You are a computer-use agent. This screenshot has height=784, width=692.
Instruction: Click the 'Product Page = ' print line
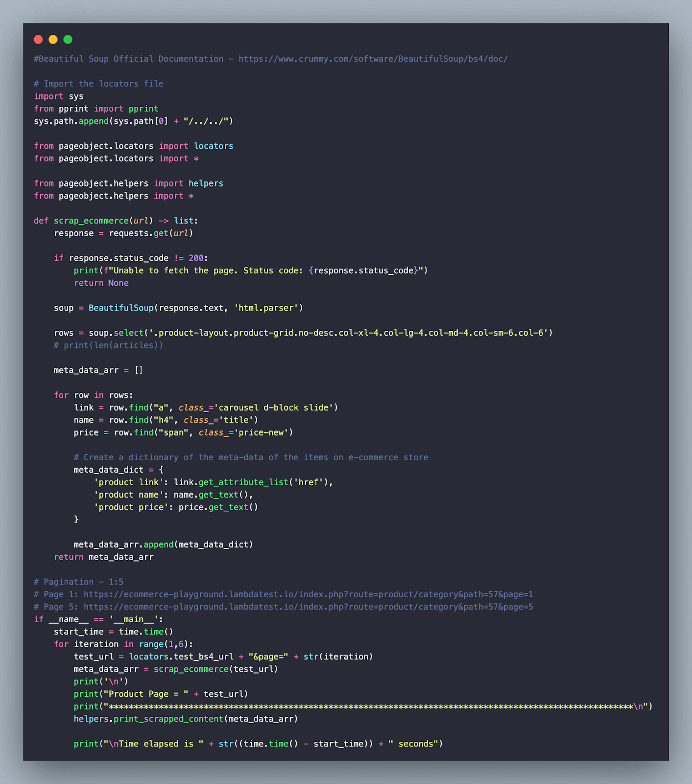161,694
